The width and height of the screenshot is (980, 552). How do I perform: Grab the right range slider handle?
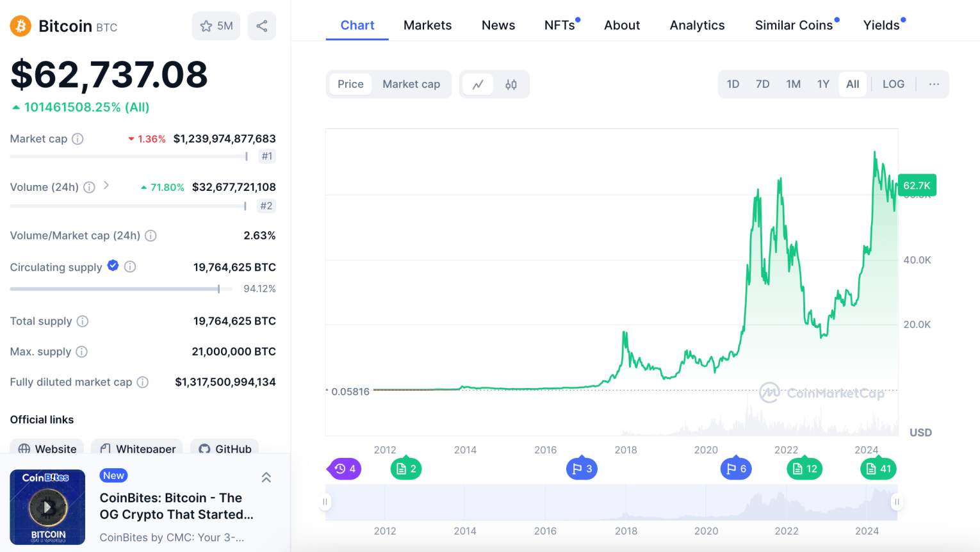pyautogui.click(x=897, y=502)
